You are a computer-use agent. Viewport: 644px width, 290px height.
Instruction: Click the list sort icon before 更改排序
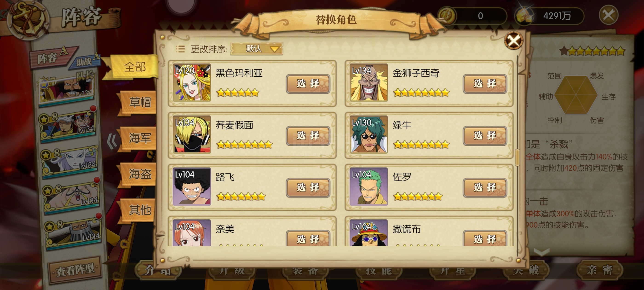(180, 49)
